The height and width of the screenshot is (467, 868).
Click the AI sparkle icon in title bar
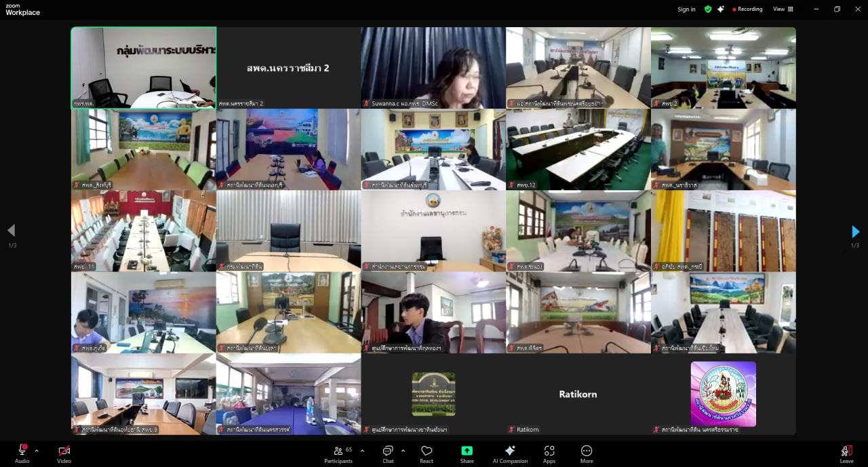721,10
